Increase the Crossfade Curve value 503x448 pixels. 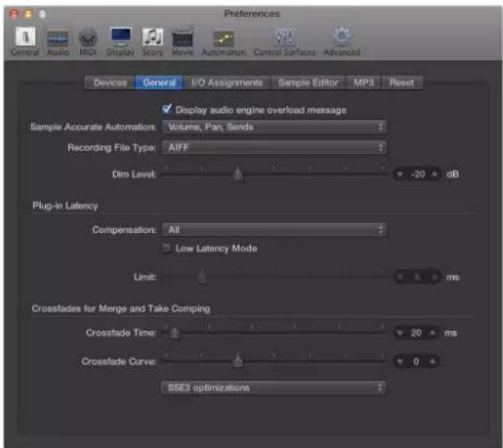click(x=433, y=361)
